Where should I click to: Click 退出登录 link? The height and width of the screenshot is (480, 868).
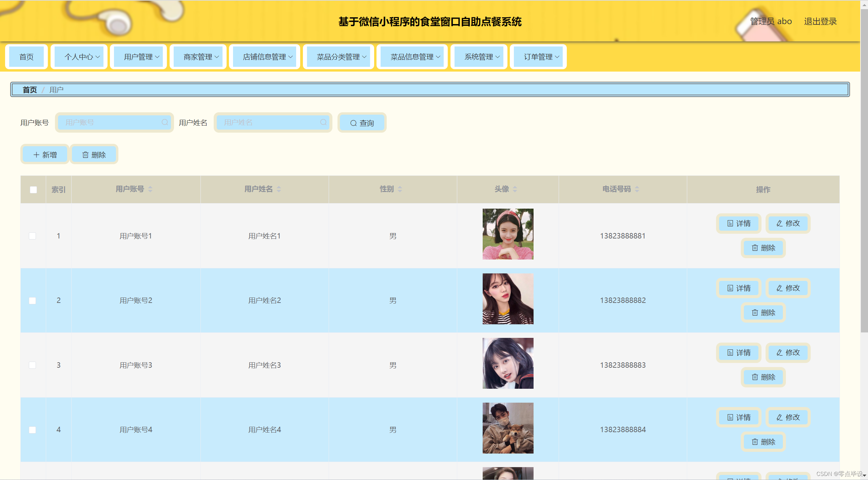(820, 21)
